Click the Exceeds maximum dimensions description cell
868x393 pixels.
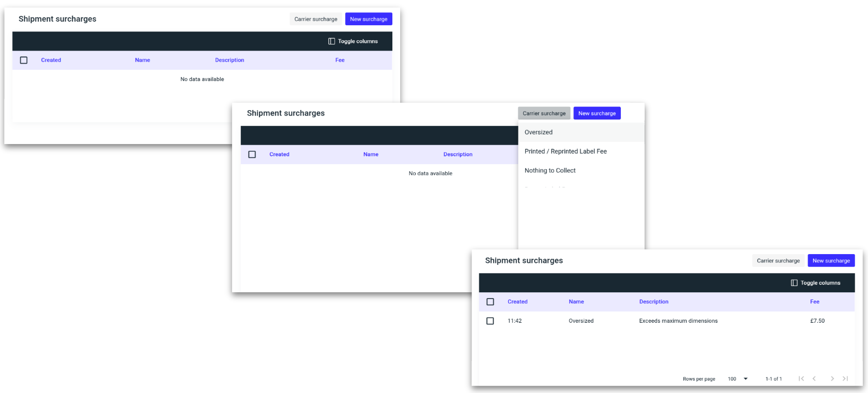click(678, 321)
